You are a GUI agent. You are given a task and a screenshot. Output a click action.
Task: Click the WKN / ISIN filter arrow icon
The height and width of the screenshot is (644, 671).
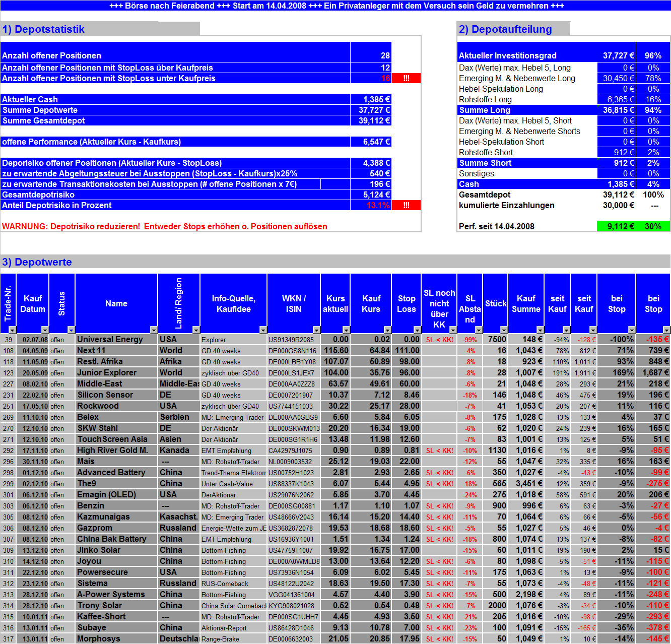tap(317, 330)
